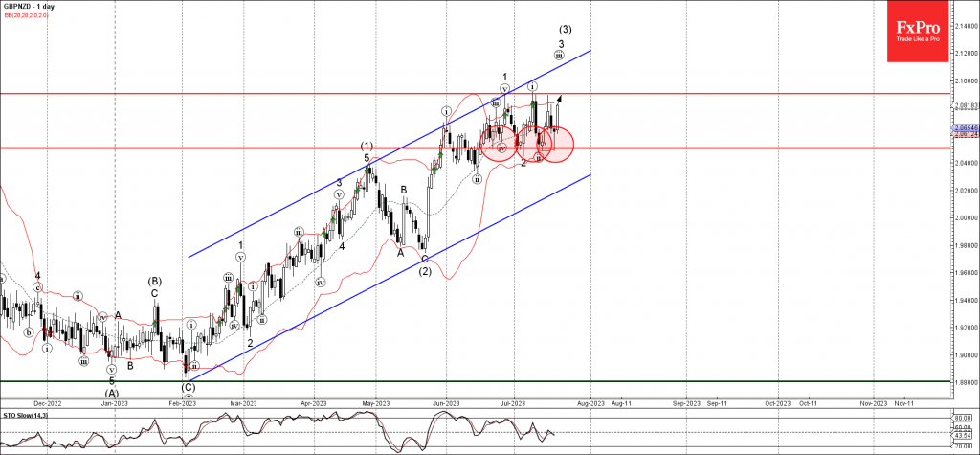This screenshot has height=455, width=980.
Task: Select the leftmost red highlight circle
Action: pyautogui.click(x=499, y=144)
